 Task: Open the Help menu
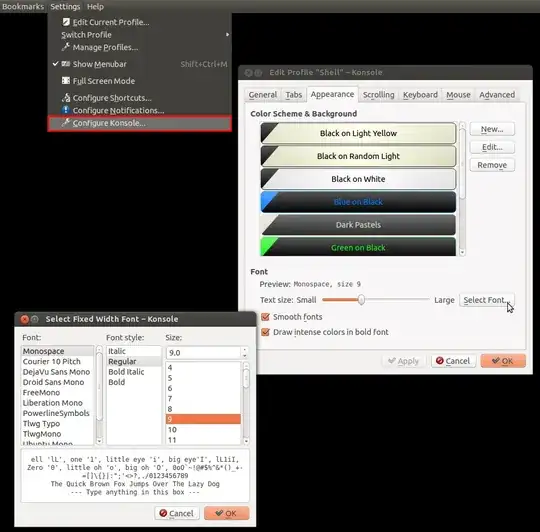click(x=95, y=7)
